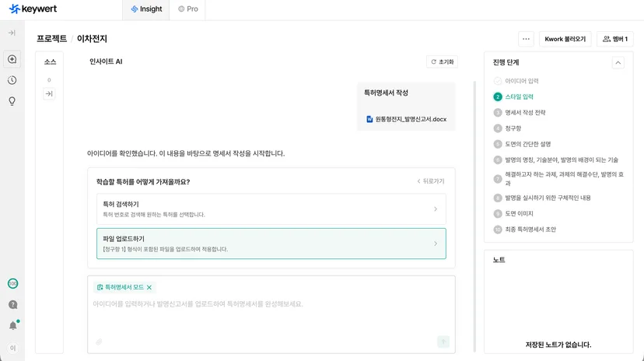Click chevron on 특허 검색하기 row
This screenshot has height=361, width=644.
[436, 209]
